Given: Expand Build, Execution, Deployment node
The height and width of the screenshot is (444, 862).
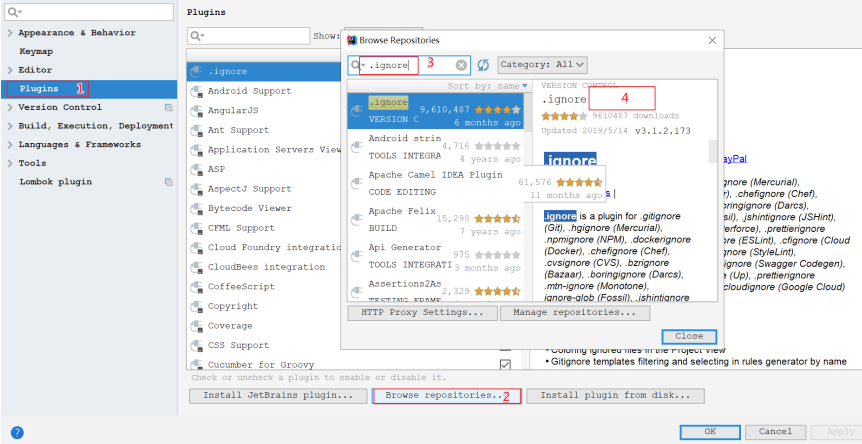Looking at the screenshot, I should click(x=10, y=126).
